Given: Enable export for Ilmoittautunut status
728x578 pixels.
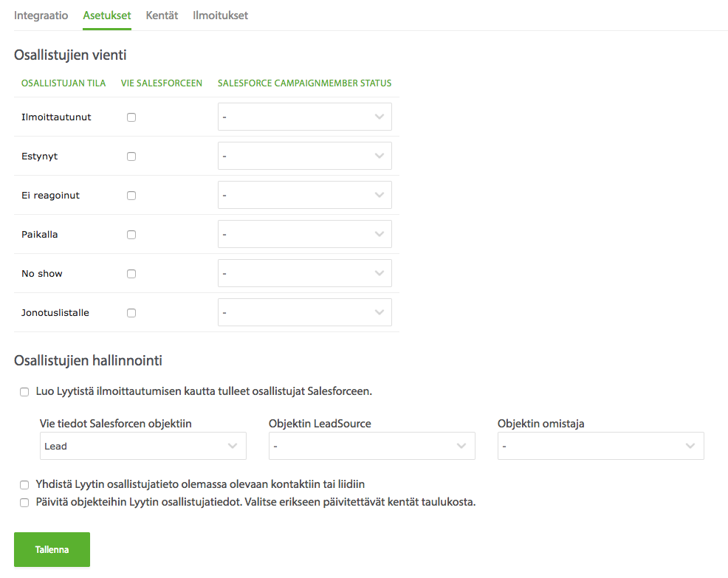Looking at the screenshot, I should (131, 117).
